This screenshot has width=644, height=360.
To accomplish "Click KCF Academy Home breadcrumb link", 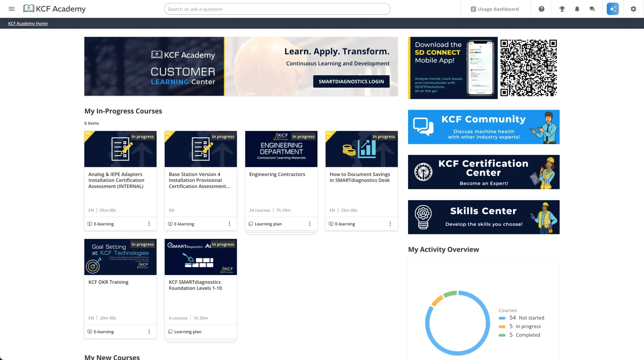I will [x=28, y=23].
